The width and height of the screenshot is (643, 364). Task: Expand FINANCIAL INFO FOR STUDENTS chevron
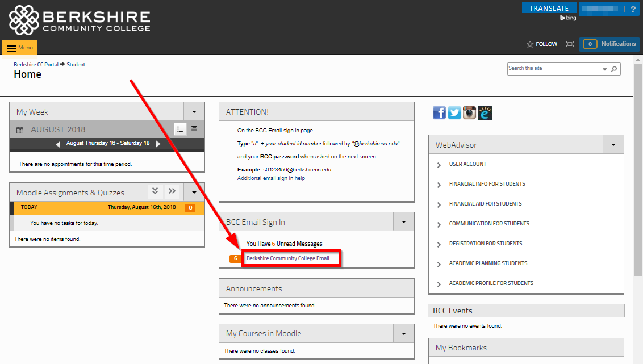click(x=439, y=185)
